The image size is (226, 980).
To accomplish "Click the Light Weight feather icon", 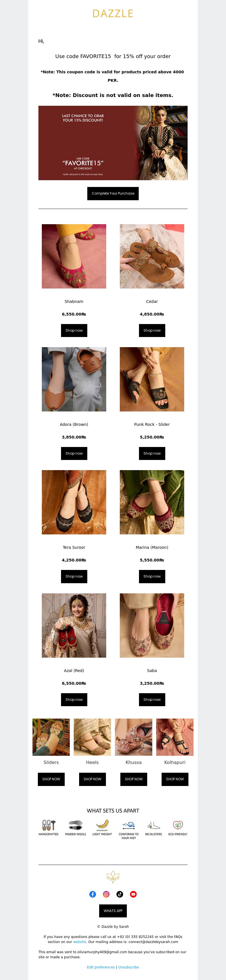I will pos(102,824).
